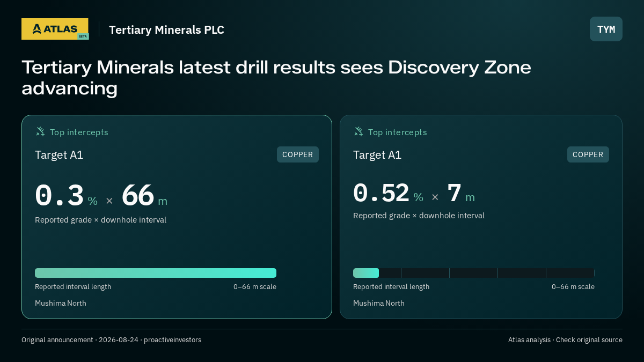Click the drill icon in the 0.52% card
This screenshot has height=362, width=644.
[358, 131]
